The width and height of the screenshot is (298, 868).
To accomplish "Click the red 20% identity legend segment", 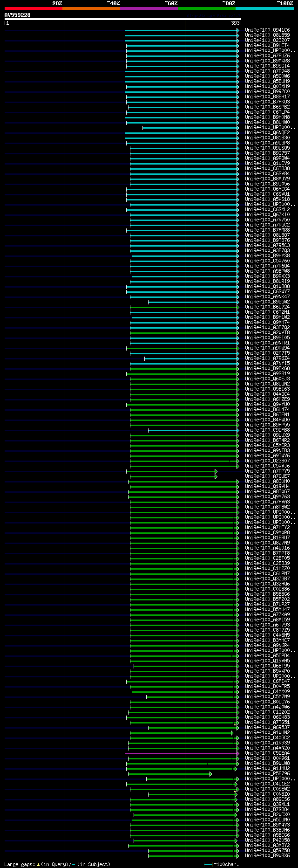I will [34, 8].
